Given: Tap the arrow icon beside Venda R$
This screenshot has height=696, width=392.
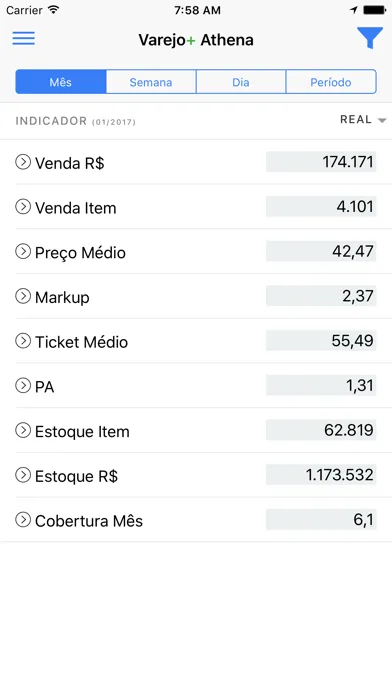Looking at the screenshot, I should click(23, 162).
